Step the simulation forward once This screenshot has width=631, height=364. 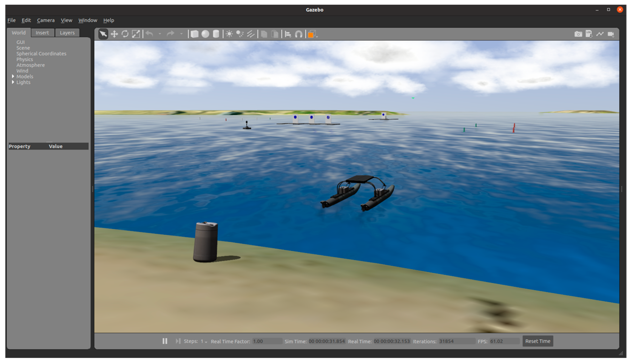[178, 341]
